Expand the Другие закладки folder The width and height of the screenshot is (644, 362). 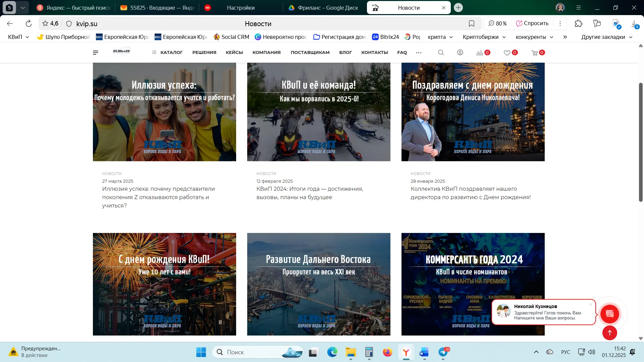607,37
